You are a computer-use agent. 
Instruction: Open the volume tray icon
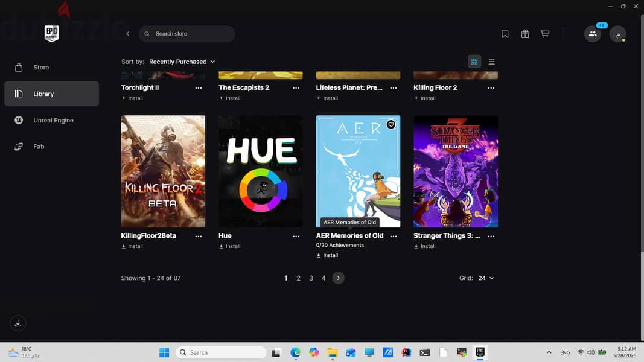[x=591, y=352]
